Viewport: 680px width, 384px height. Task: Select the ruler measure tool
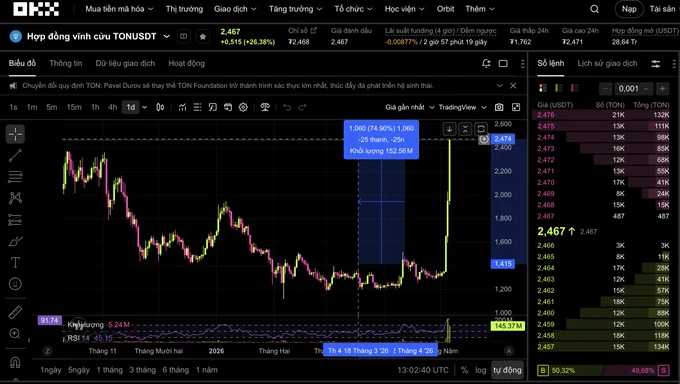coord(15,312)
